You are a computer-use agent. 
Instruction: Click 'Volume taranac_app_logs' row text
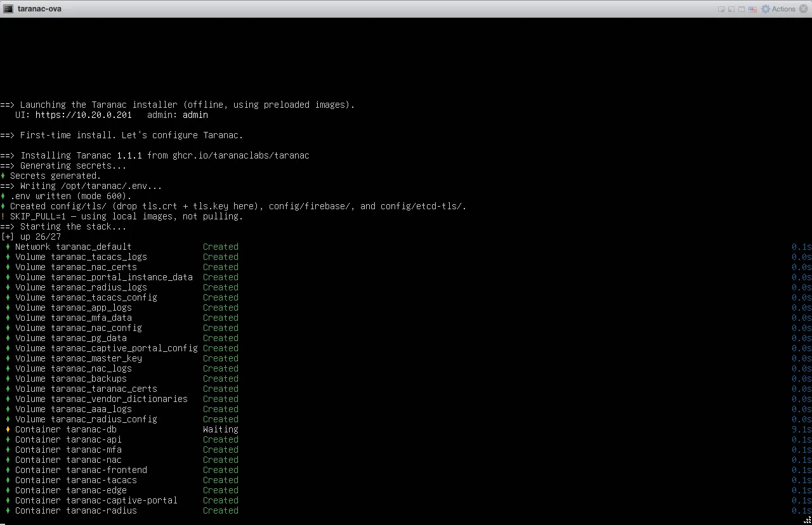(74, 308)
